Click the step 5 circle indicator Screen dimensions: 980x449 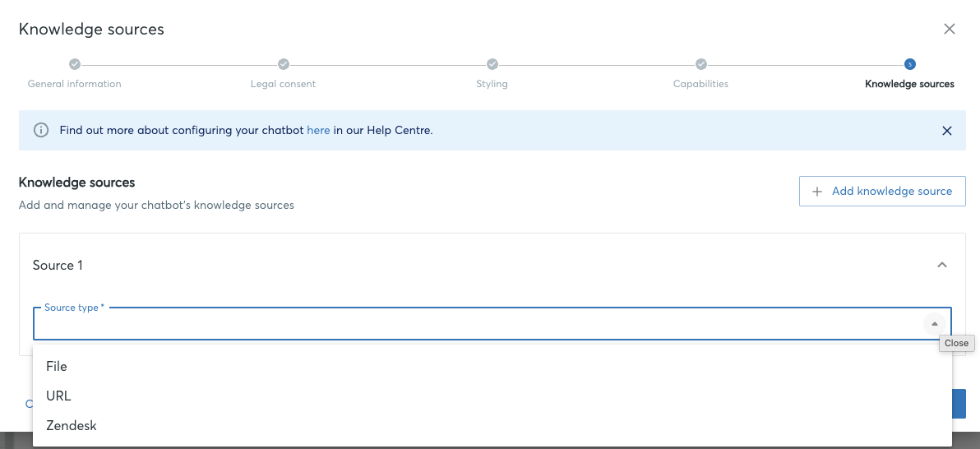[x=910, y=64]
